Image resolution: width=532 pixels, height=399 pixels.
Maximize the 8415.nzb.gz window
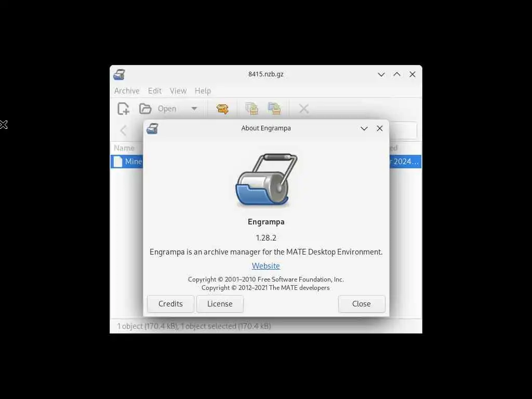tap(397, 74)
